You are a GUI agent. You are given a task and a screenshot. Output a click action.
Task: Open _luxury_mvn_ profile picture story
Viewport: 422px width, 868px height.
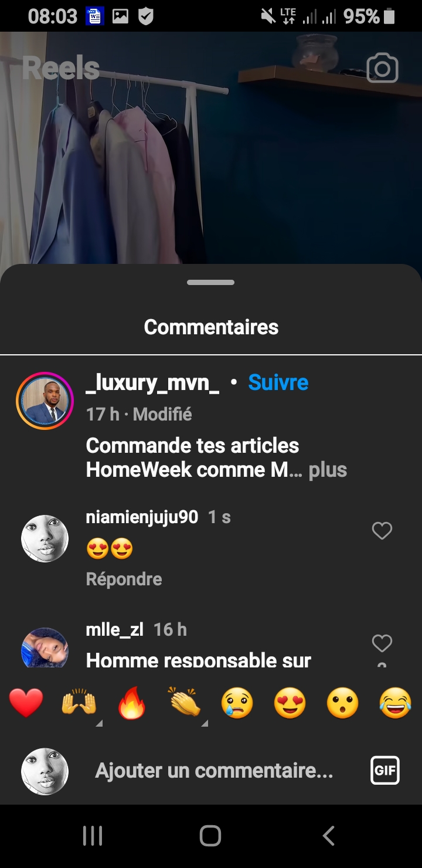tap(45, 401)
